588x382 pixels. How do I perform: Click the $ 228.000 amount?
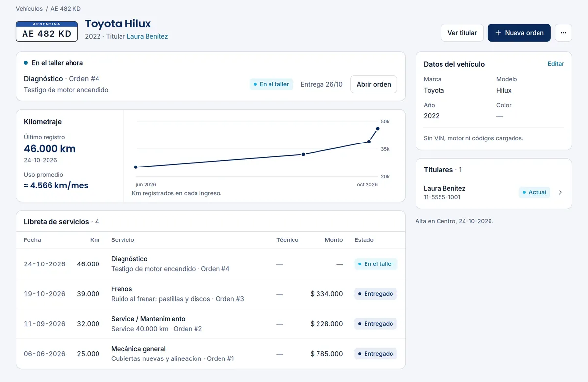click(327, 324)
